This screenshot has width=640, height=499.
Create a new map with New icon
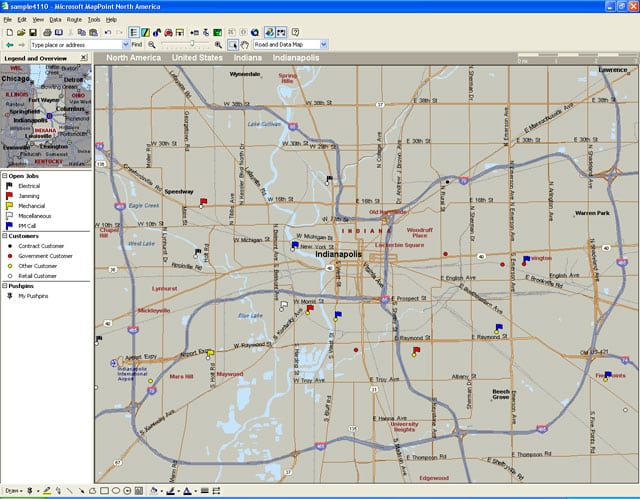click(x=9, y=32)
